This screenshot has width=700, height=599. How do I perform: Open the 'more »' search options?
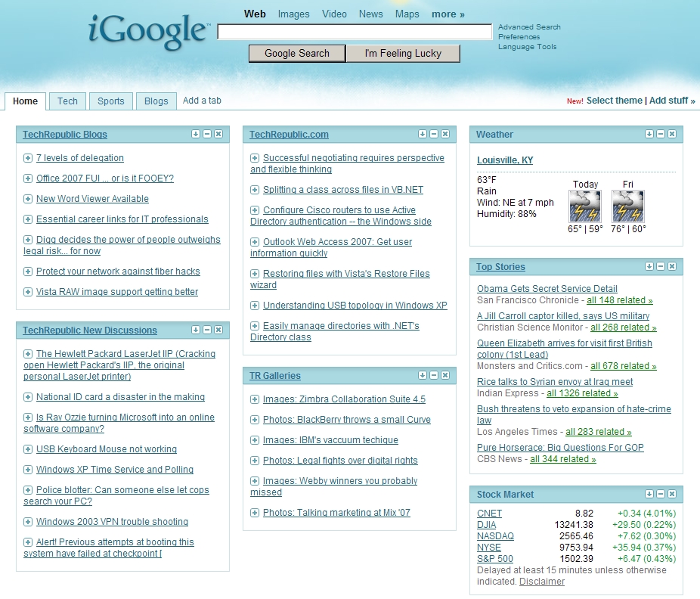pyautogui.click(x=448, y=14)
